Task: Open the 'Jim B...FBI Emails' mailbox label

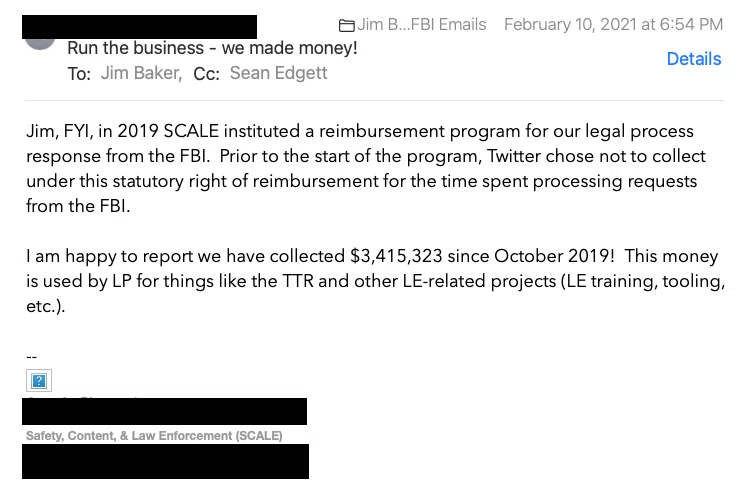Action: tap(422, 24)
